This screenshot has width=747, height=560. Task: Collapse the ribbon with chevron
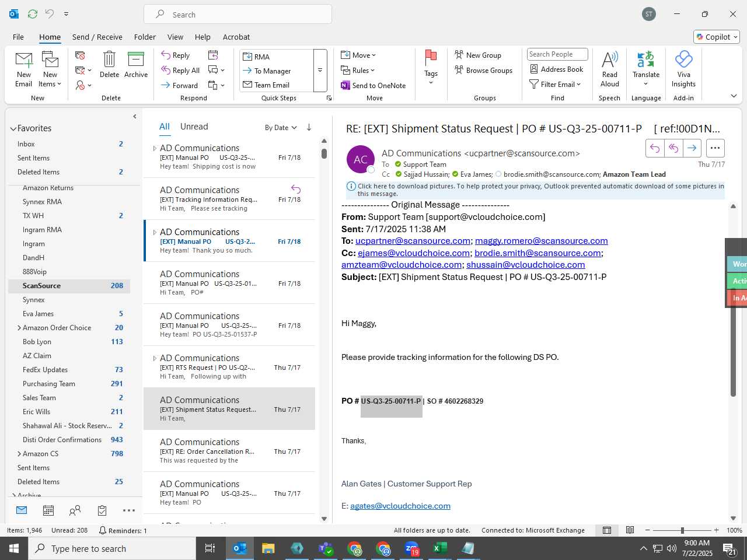coord(734,96)
